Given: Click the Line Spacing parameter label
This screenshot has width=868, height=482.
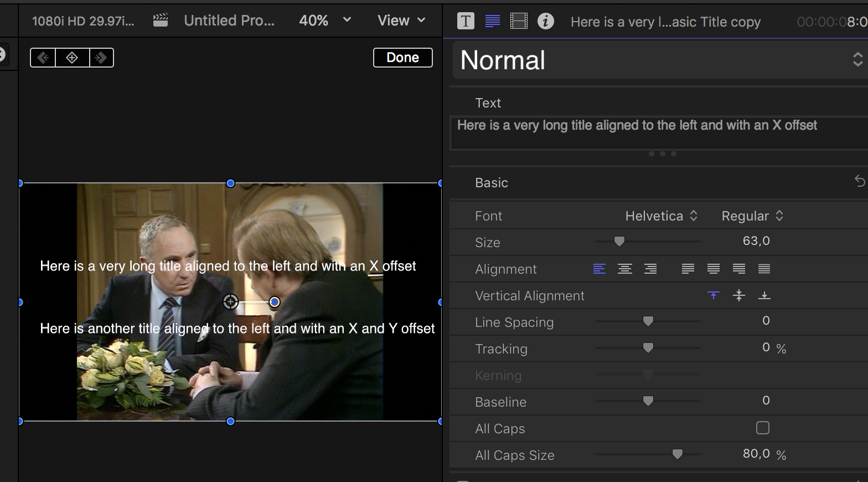Looking at the screenshot, I should [514, 322].
